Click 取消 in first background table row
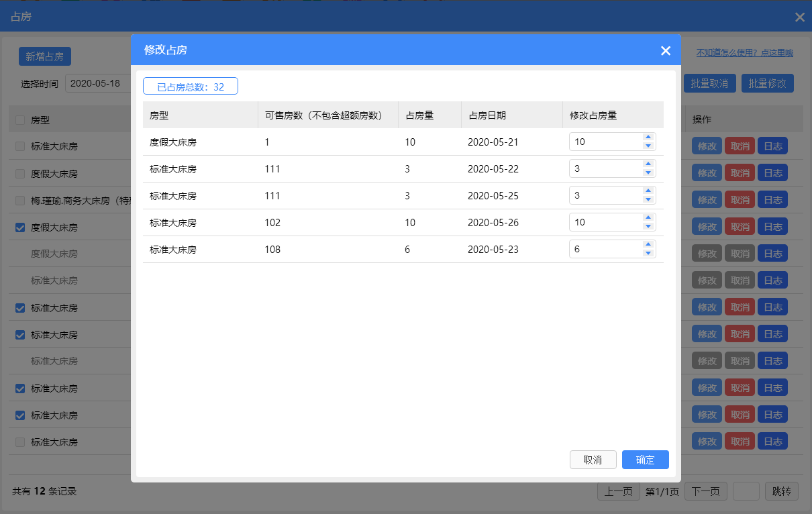812x514 pixels. pyautogui.click(x=740, y=146)
